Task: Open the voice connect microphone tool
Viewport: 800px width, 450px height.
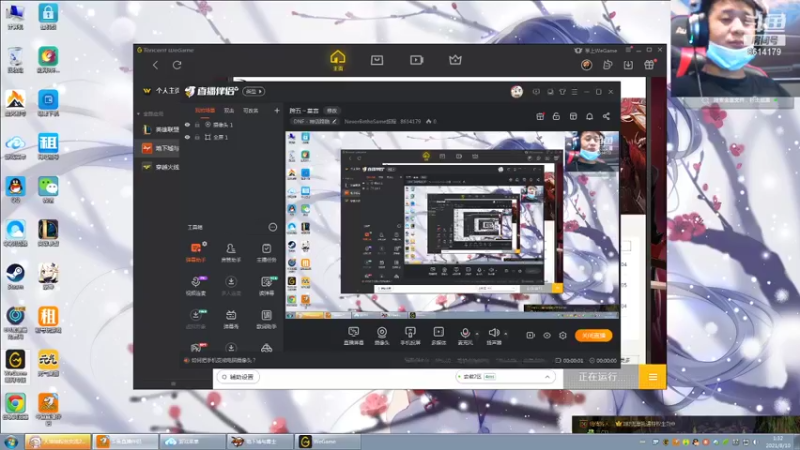Action: point(196,286)
